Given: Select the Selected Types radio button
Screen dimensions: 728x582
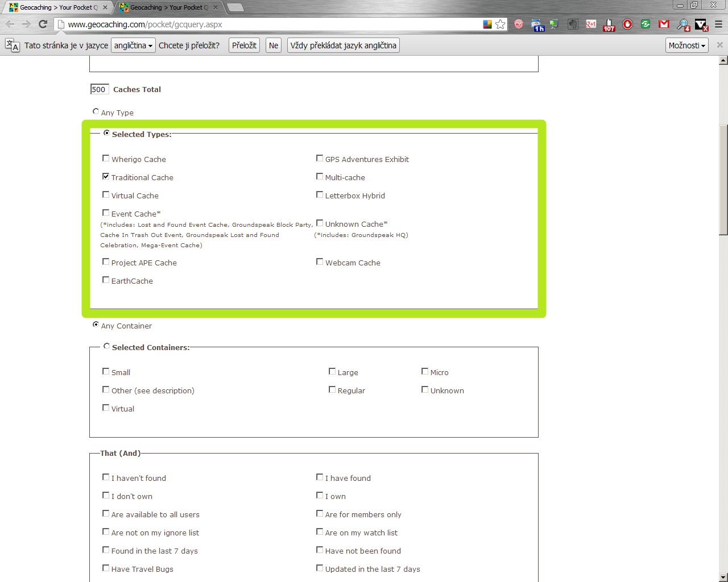Looking at the screenshot, I should [x=106, y=133].
